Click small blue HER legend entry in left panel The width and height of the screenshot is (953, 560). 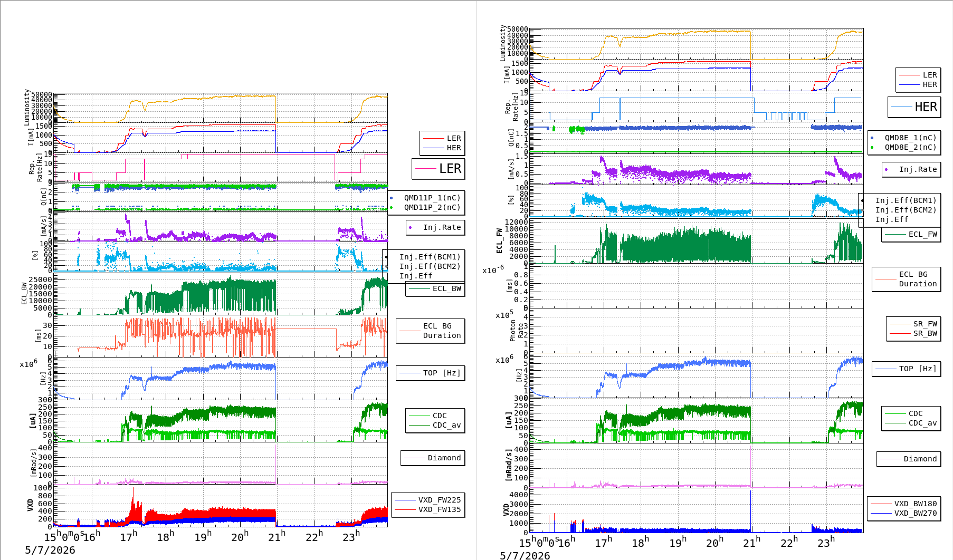[454, 148]
